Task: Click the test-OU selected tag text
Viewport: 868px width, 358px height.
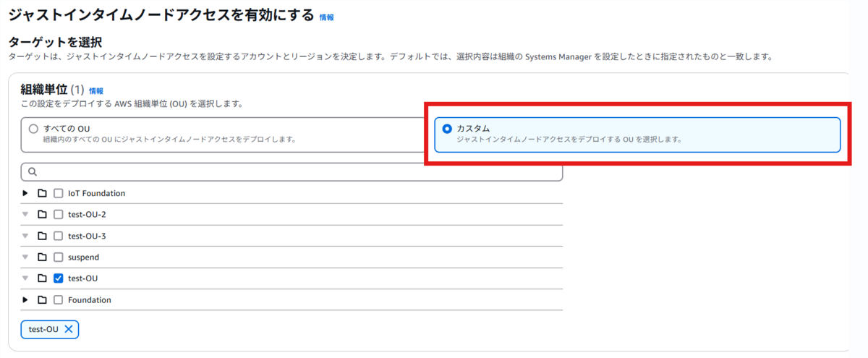Action: click(x=43, y=329)
